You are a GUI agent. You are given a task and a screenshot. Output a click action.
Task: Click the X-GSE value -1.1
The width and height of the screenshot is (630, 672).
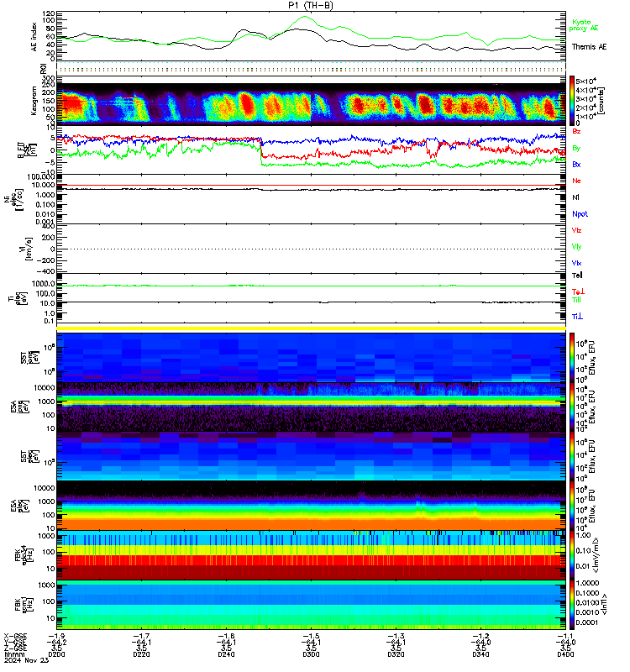click(565, 636)
